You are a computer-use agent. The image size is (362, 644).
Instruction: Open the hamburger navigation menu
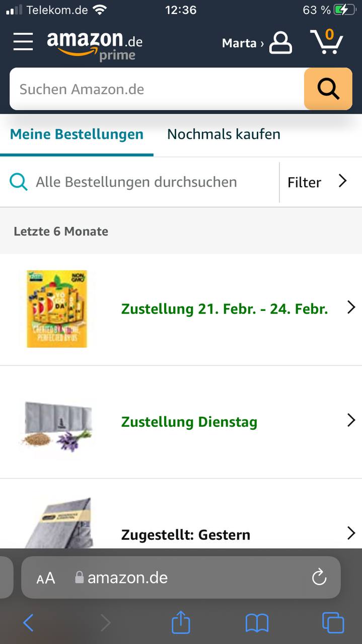(x=23, y=42)
